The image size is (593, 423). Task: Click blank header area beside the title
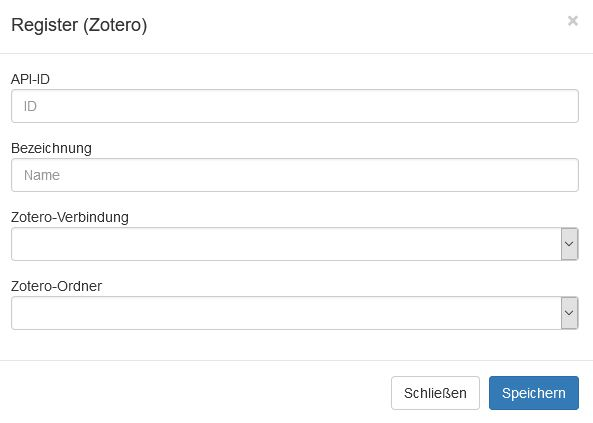(x=355, y=25)
